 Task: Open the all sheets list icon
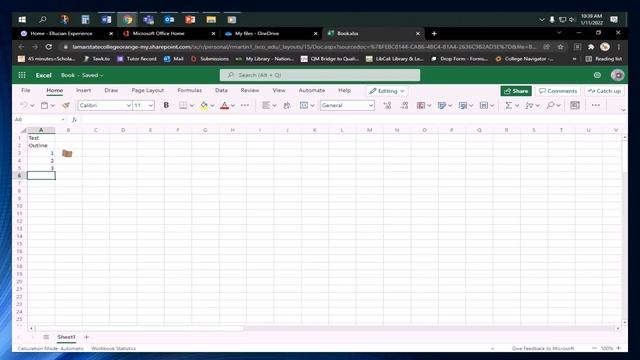point(46,337)
